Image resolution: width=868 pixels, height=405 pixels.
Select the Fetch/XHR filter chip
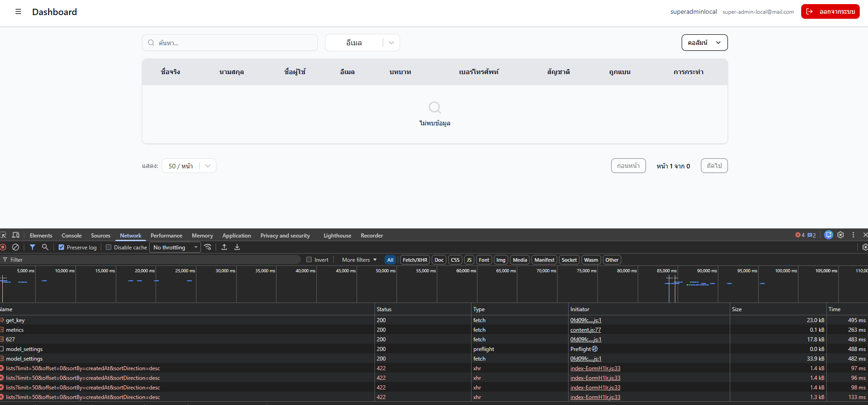415,260
